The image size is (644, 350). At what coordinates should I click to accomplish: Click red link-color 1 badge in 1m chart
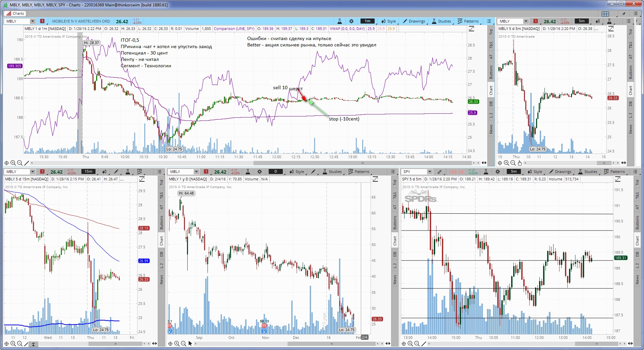(x=42, y=21)
